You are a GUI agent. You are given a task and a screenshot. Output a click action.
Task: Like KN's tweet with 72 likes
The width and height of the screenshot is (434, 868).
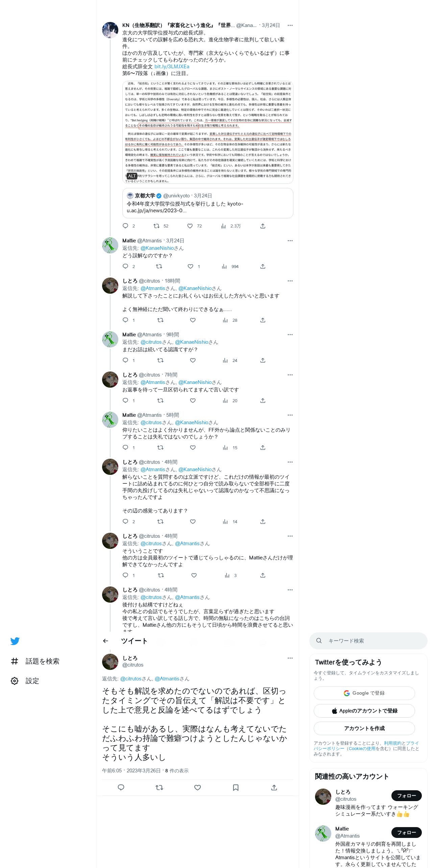[x=190, y=226]
